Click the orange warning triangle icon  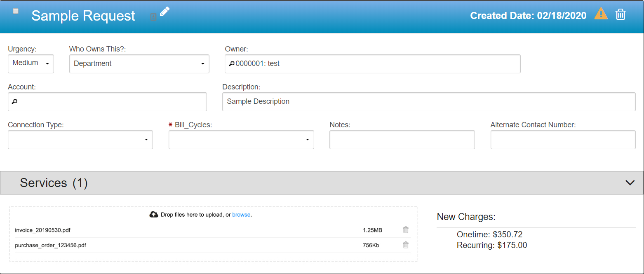pos(601,14)
